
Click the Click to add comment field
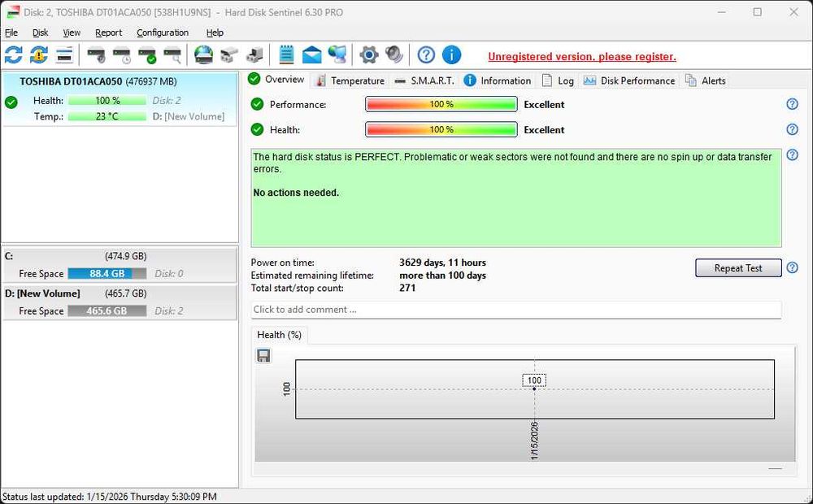[516, 310]
